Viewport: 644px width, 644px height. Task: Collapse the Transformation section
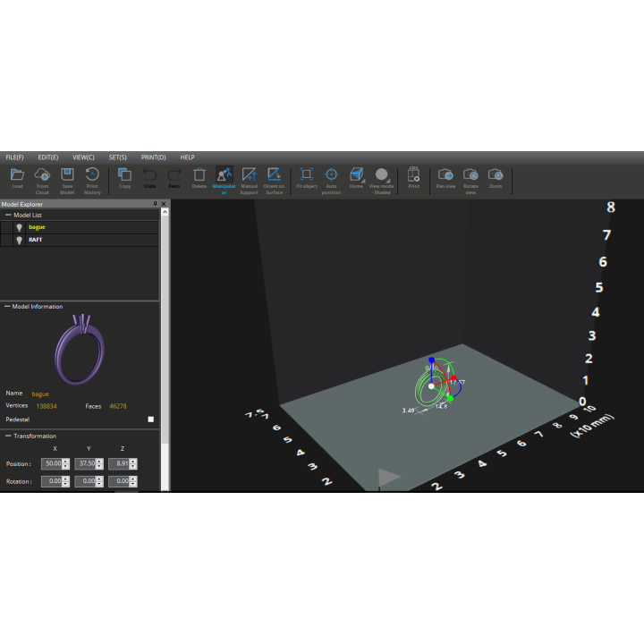pos(8,436)
